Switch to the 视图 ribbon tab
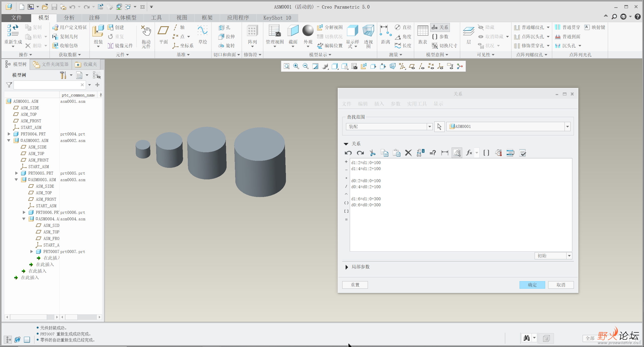644x347 pixels. click(x=182, y=18)
